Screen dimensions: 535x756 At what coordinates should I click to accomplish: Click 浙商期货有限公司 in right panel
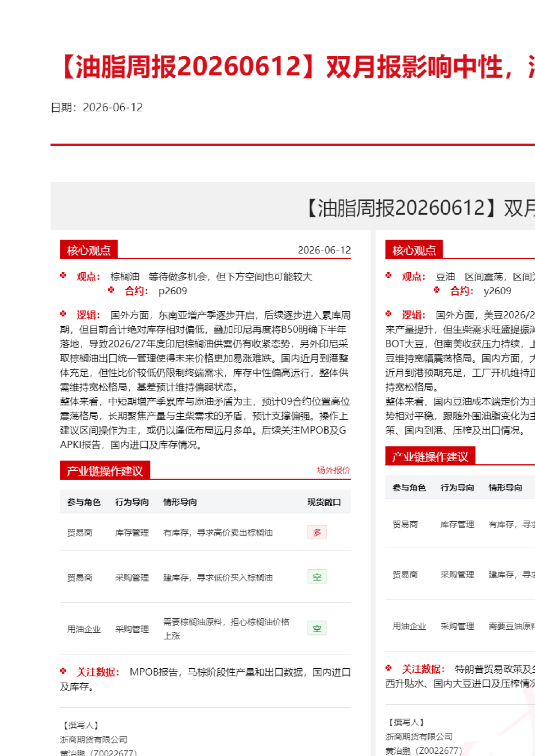[x=419, y=737]
